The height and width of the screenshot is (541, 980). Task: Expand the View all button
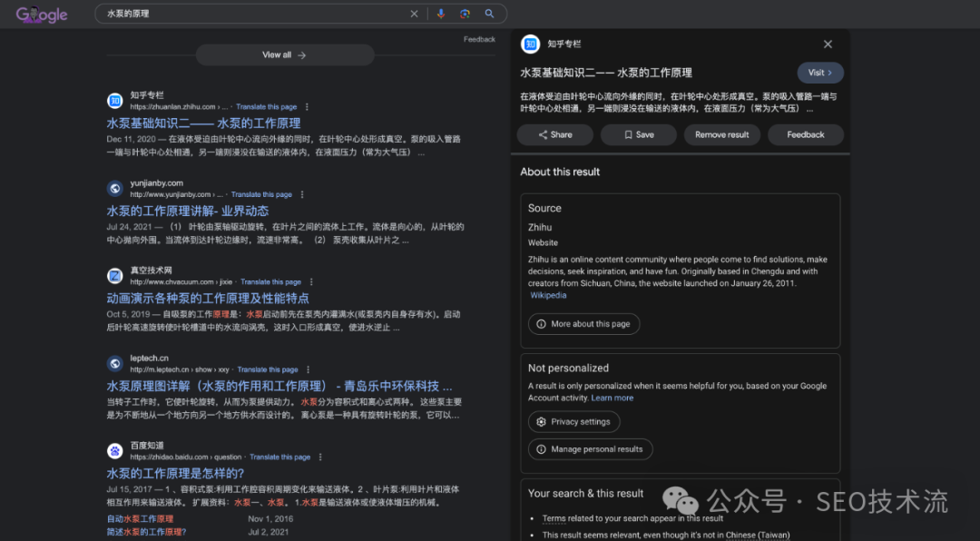click(x=284, y=55)
